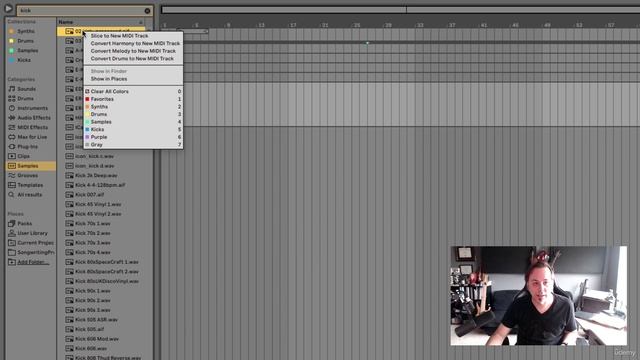The width and height of the screenshot is (640, 360).
Task: Select sample Kick 70s 4.wav
Action: [93, 253]
